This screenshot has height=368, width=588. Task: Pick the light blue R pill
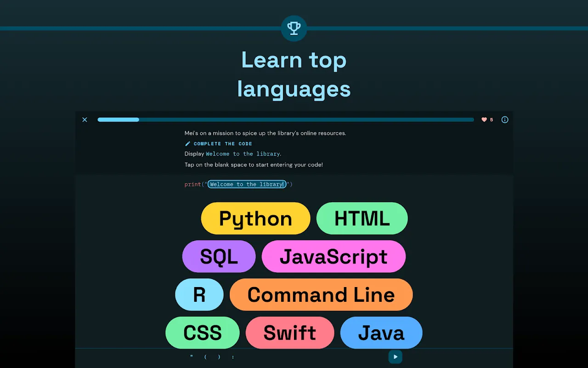tap(199, 295)
